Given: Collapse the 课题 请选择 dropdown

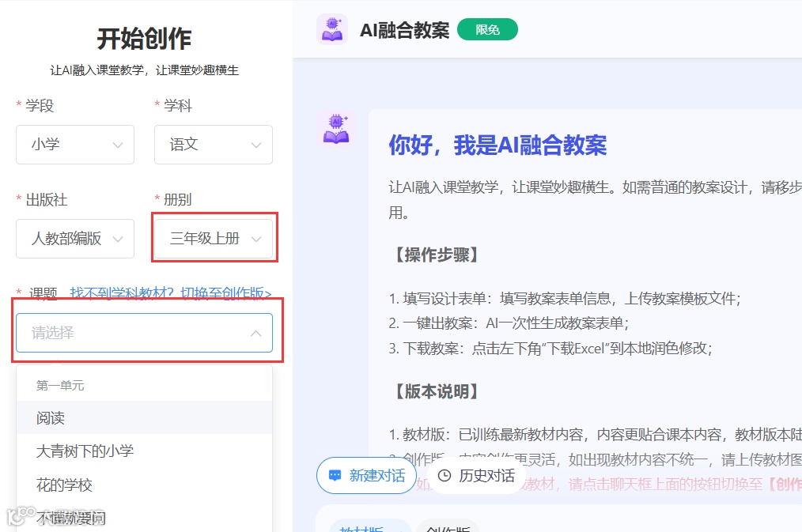Looking at the screenshot, I should [x=144, y=333].
